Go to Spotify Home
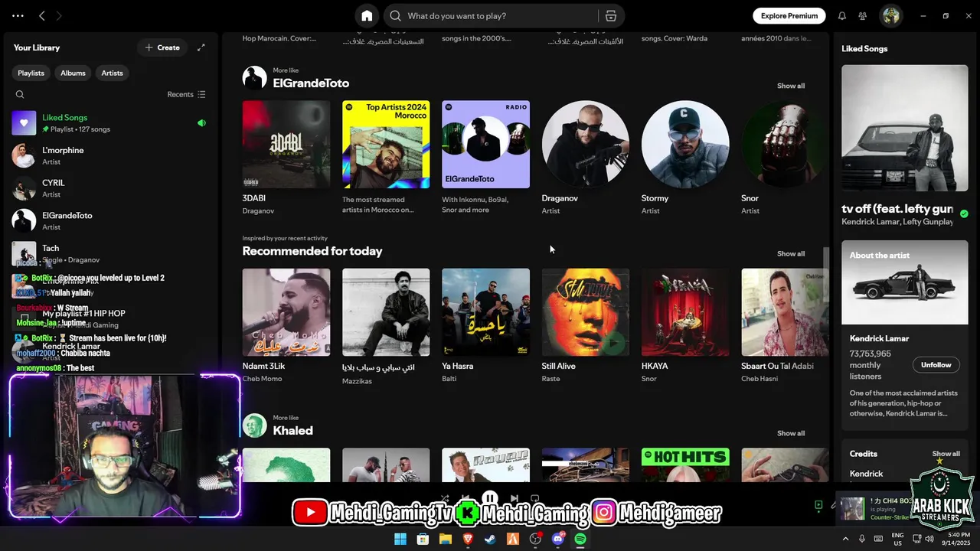The height and width of the screenshot is (551, 980). [x=367, y=16]
